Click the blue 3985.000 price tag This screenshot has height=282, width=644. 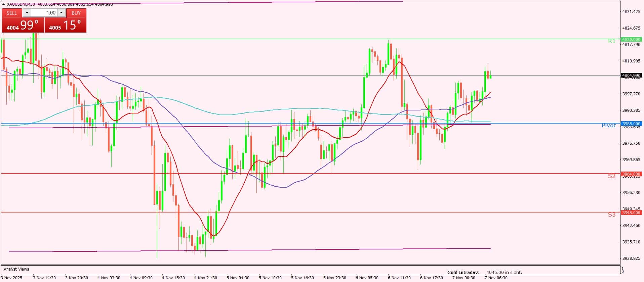click(631, 124)
